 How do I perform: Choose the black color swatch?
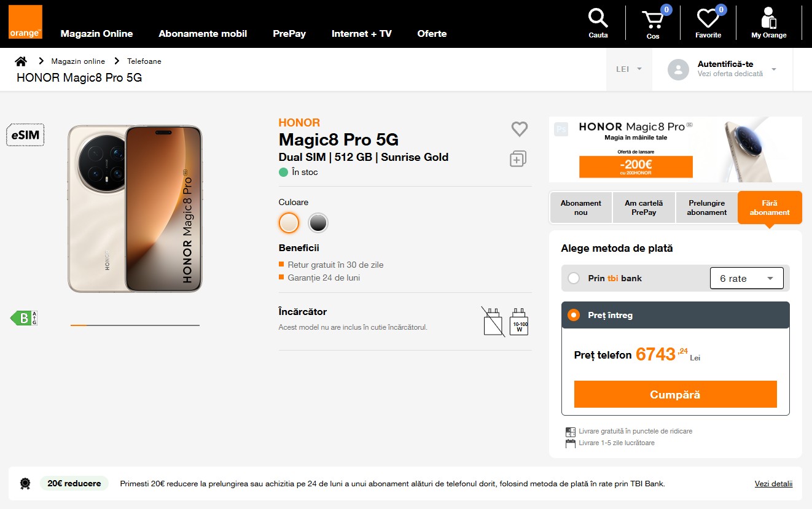(318, 223)
